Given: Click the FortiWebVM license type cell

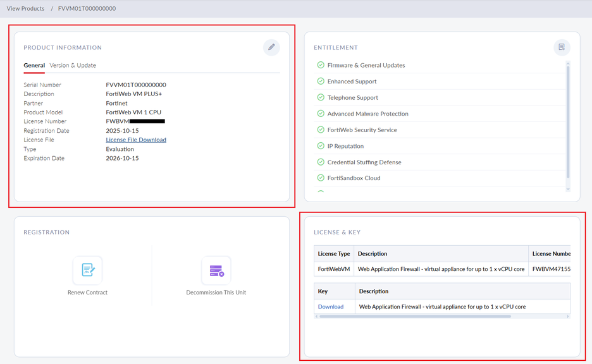Looking at the screenshot, I should point(334,269).
